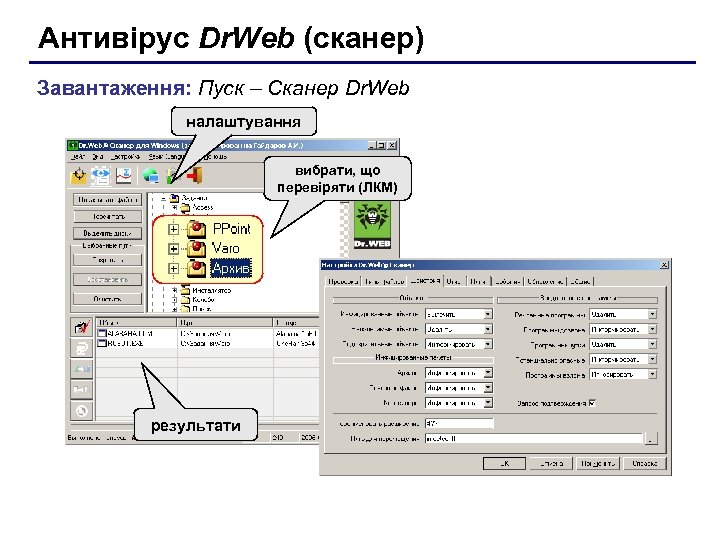
Task: Click the first column header in results list
Action: [136, 322]
